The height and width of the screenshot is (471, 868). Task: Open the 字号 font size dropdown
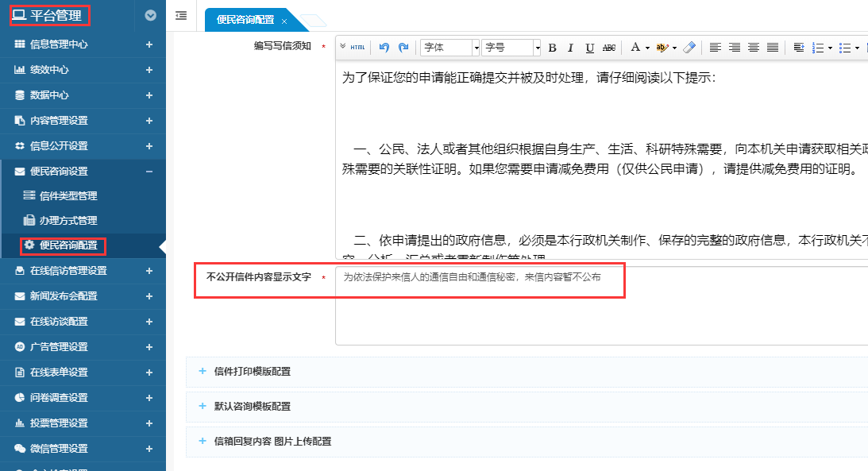[511, 48]
